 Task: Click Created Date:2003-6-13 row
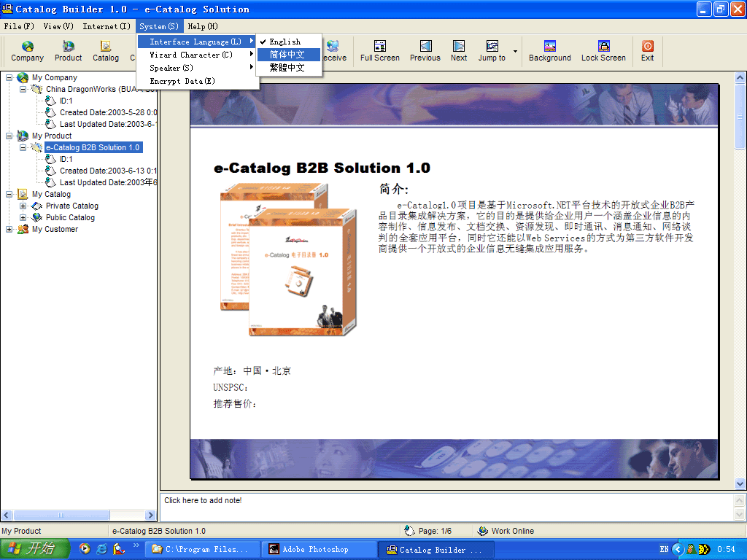click(x=108, y=171)
